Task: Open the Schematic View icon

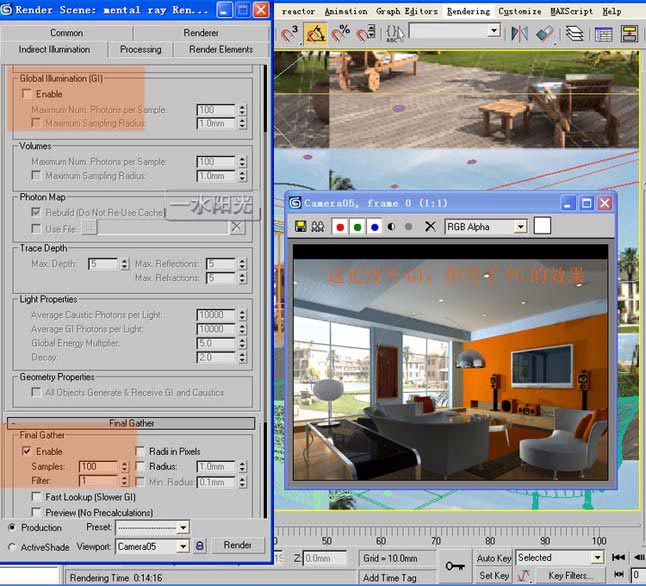Action: 630,34
